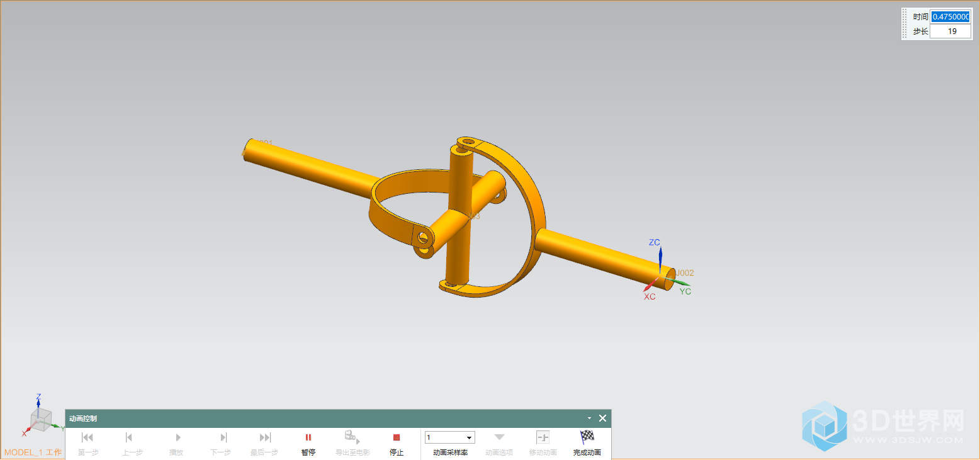This screenshot has width=980, height=460.
Task: Grab the time panel drag handle
Action: (906, 25)
